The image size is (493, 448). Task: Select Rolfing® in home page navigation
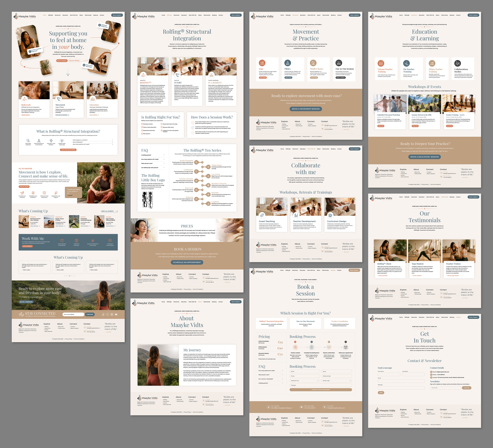point(50,15)
